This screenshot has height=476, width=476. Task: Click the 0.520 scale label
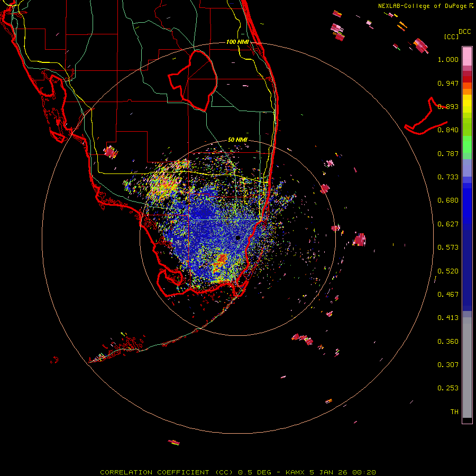coord(448,271)
